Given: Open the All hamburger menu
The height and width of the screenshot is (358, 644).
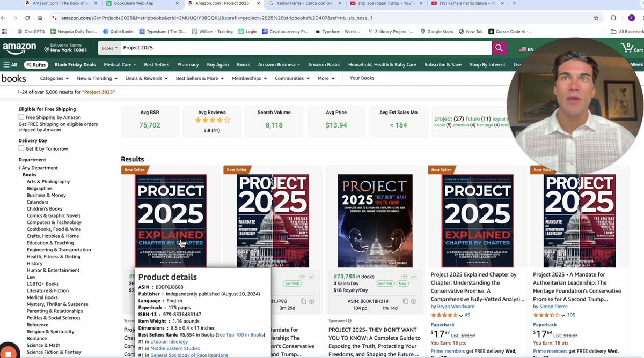Looking at the screenshot, I should [x=10, y=65].
